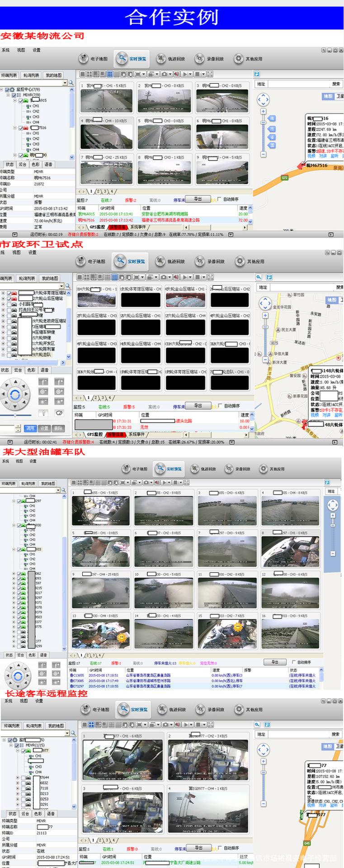
Task: Expand the 6832 vehicle node in 长途客车远程监控
Action: click(18, 783)
